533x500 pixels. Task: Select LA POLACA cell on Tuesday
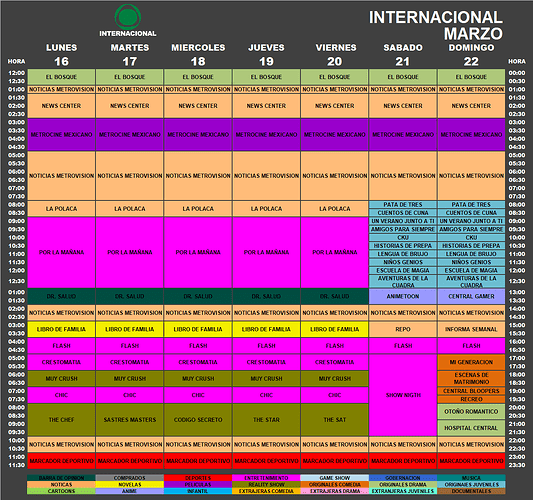pos(130,209)
